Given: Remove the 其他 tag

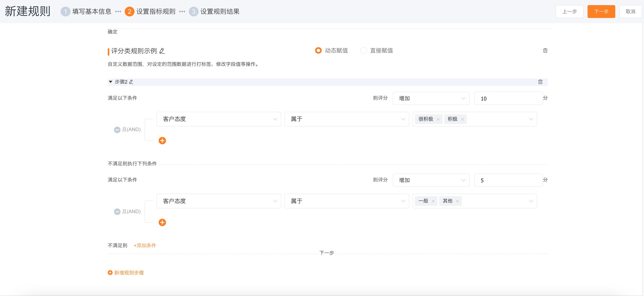Looking at the screenshot, I should [x=457, y=201].
